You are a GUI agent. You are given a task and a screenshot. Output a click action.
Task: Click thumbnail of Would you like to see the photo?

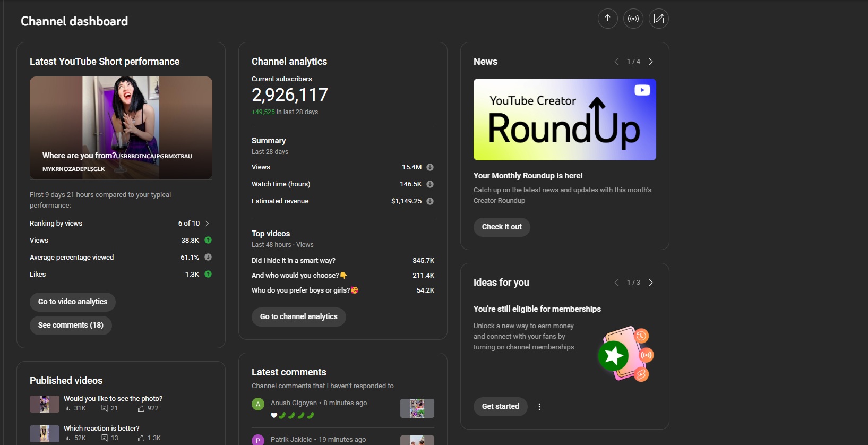coord(45,404)
